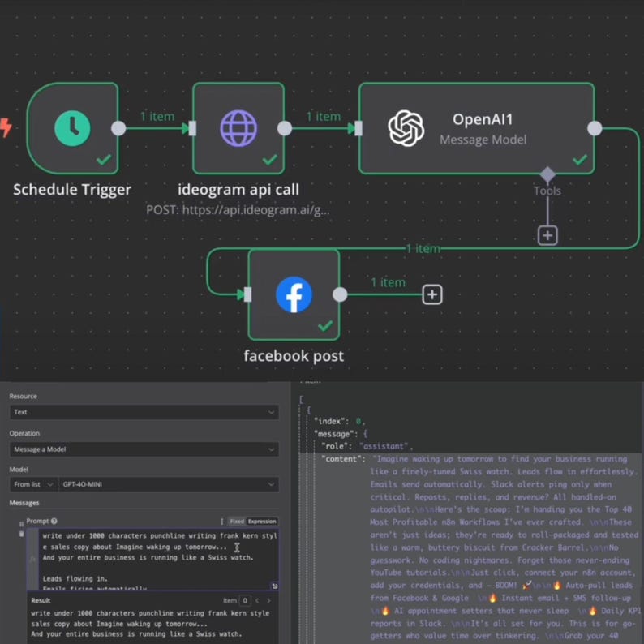
Task: Switch the Prompt to Expression mode
Action: point(262,522)
